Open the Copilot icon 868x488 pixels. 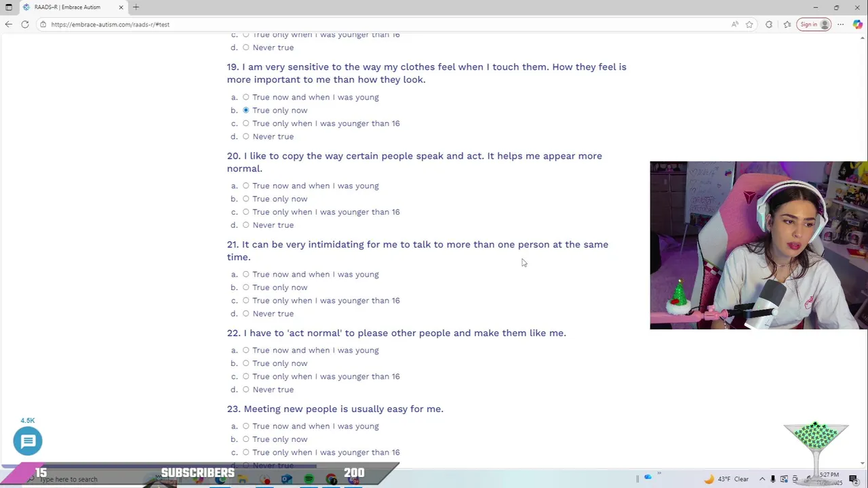tap(858, 24)
